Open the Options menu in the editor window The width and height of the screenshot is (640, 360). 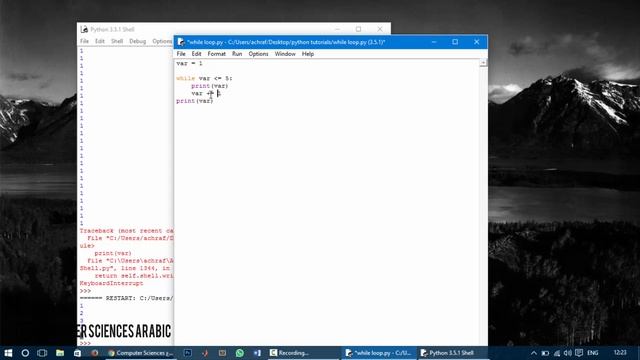[x=258, y=54]
